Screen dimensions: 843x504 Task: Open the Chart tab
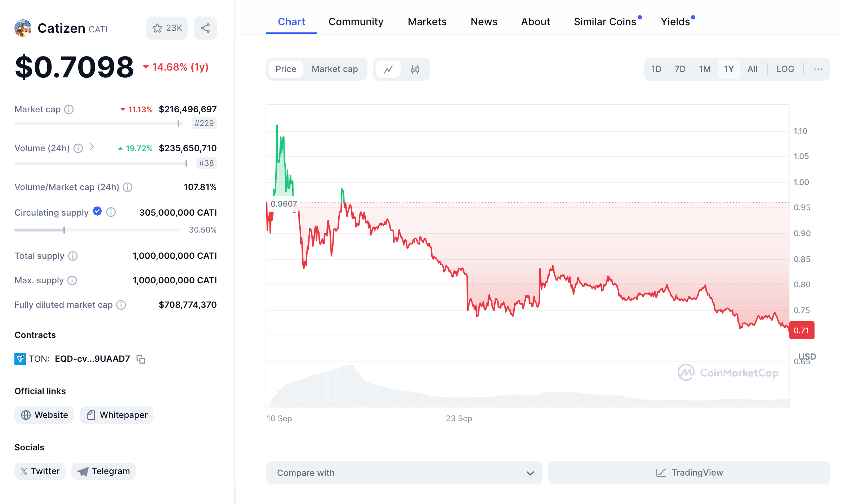coord(291,22)
